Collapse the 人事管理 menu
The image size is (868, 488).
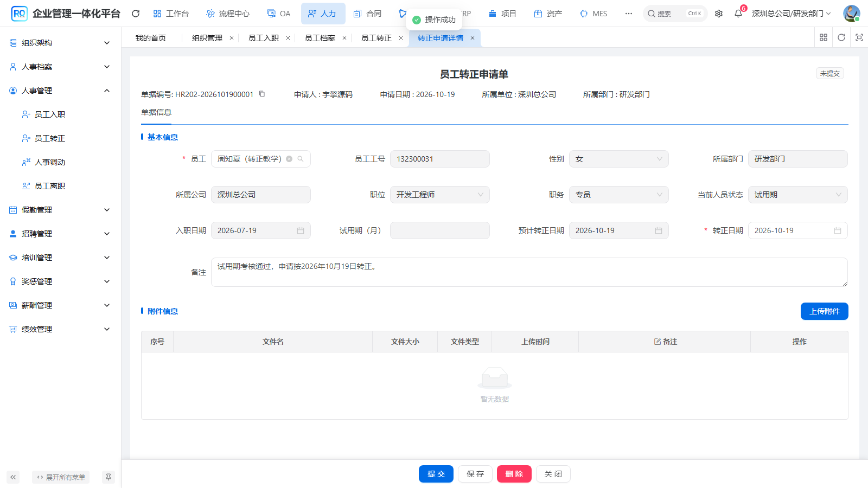(x=60, y=91)
